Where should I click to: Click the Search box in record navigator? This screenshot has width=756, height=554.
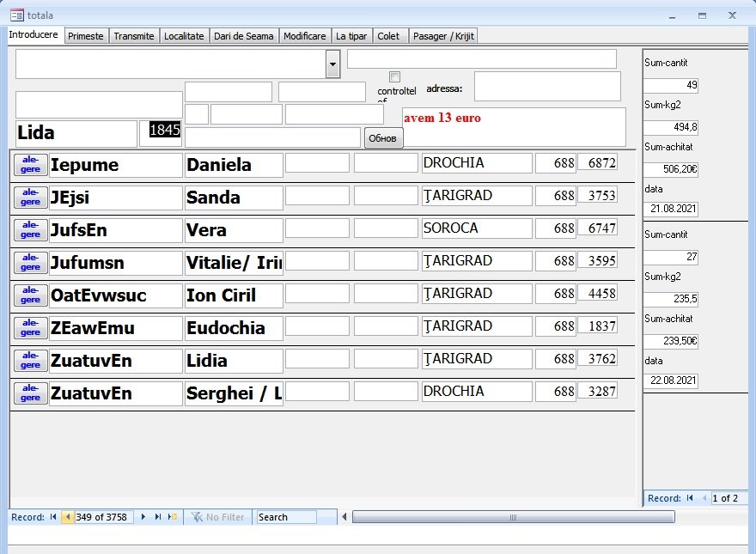[x=286, y=517]
